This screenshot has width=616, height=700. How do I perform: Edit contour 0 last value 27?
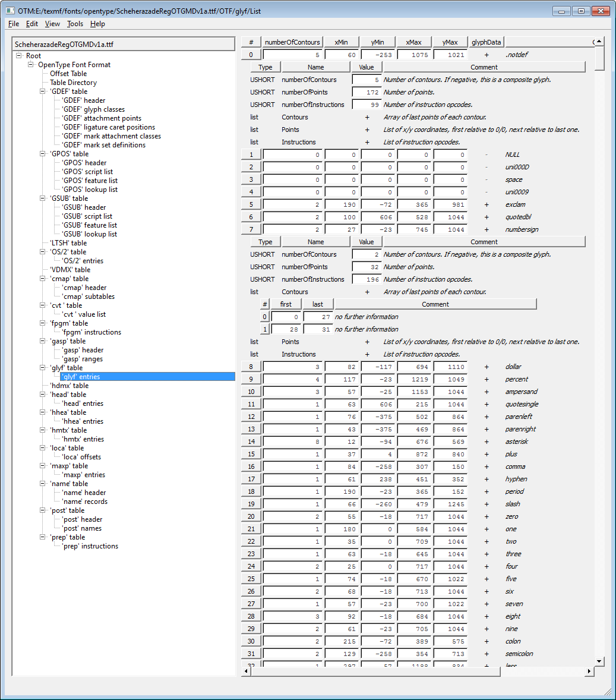pyautogui.click(x=318, y=317)
